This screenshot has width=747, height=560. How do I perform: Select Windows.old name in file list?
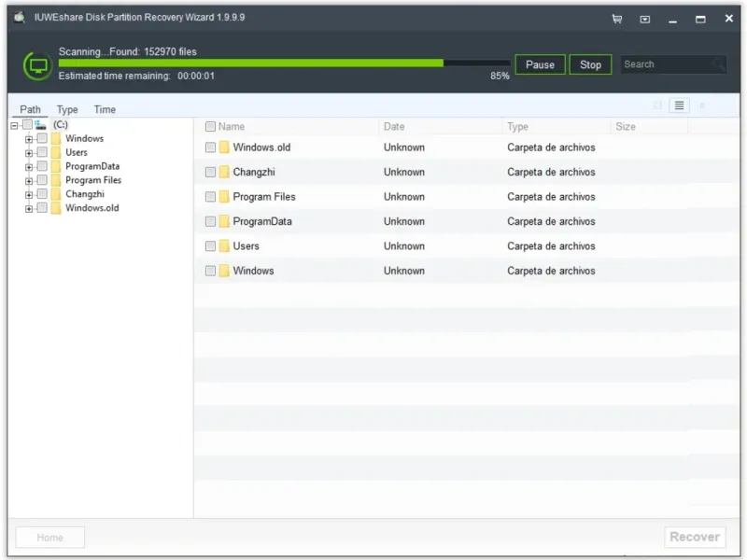click(261, 147)
